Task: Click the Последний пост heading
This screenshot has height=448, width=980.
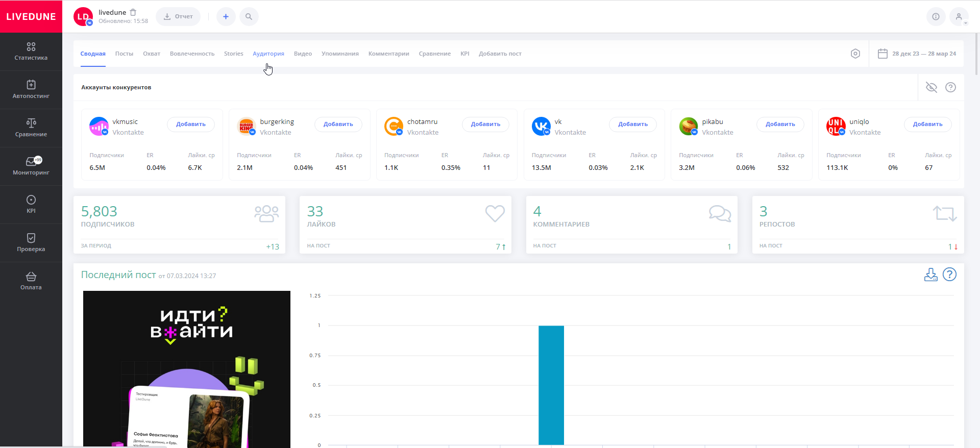Action: point(118,275)
